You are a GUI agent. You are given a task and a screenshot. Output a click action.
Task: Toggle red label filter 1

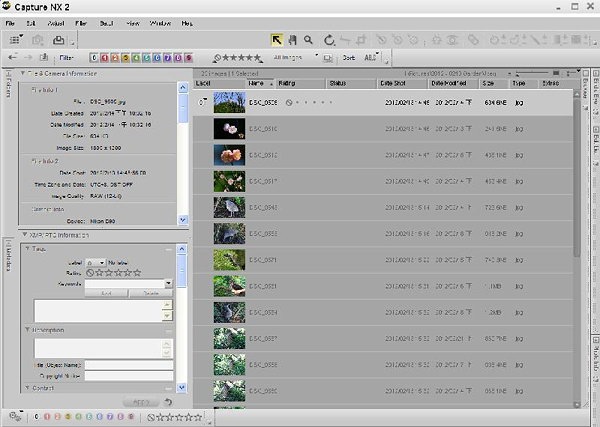pyautogui.click(x=104, y=58)
